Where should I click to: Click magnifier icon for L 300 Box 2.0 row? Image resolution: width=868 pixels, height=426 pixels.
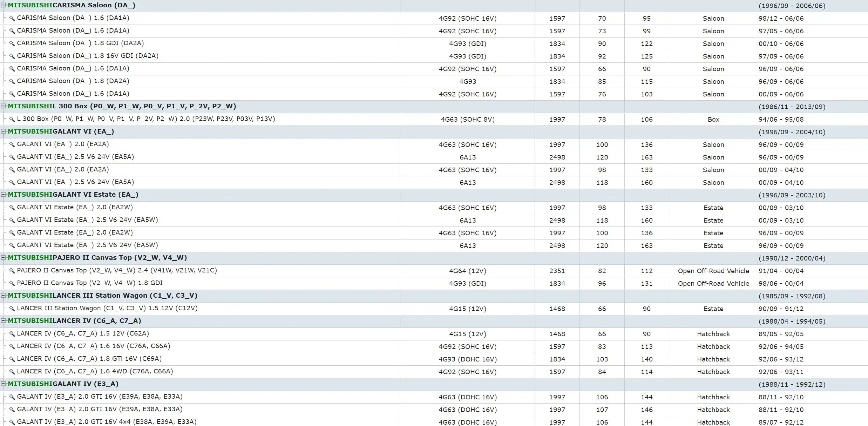tap(12, 119)
